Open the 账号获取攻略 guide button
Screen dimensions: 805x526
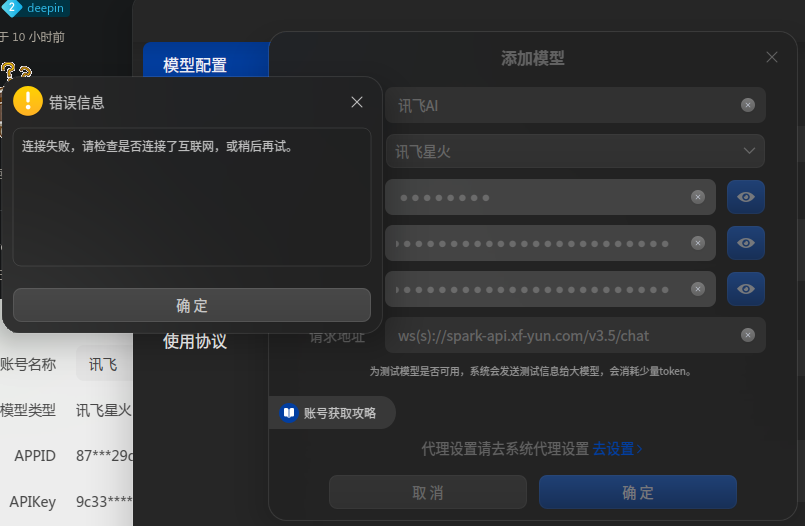[332, 413]
